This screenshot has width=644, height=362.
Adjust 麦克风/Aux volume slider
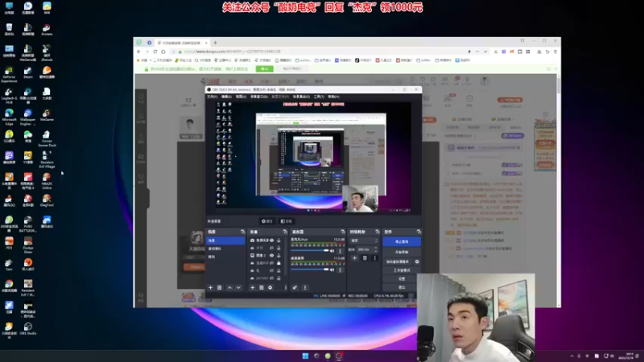click(x=310, y=251)
